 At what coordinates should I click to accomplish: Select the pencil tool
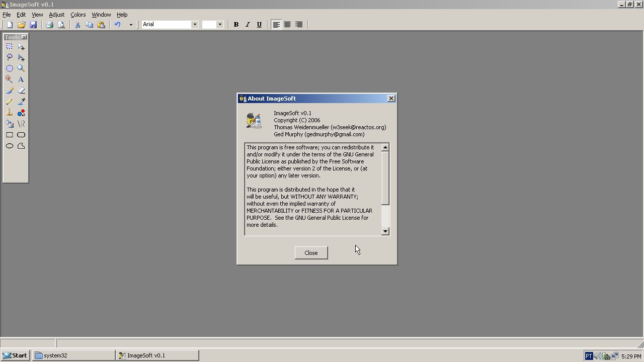(x=10, y=102)
